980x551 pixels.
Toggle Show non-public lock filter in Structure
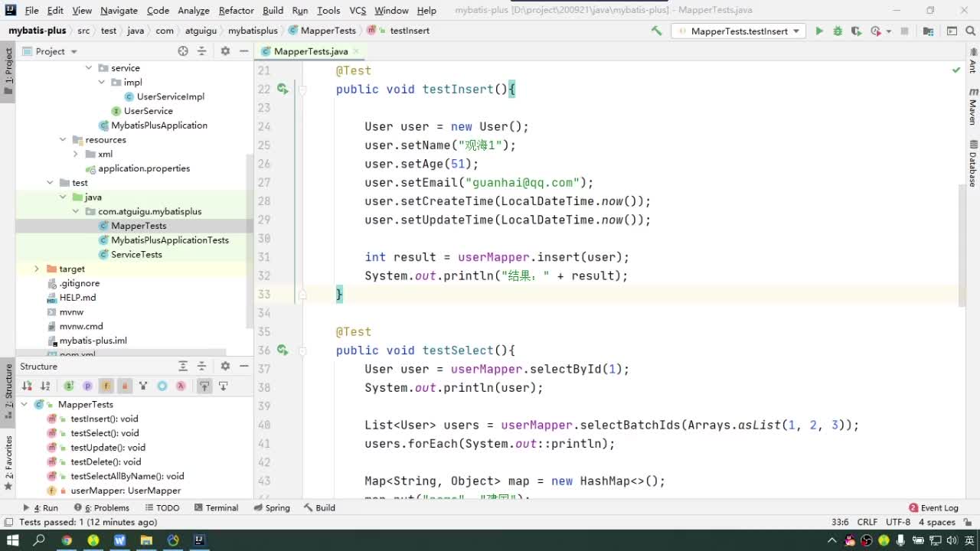(125, 386)
